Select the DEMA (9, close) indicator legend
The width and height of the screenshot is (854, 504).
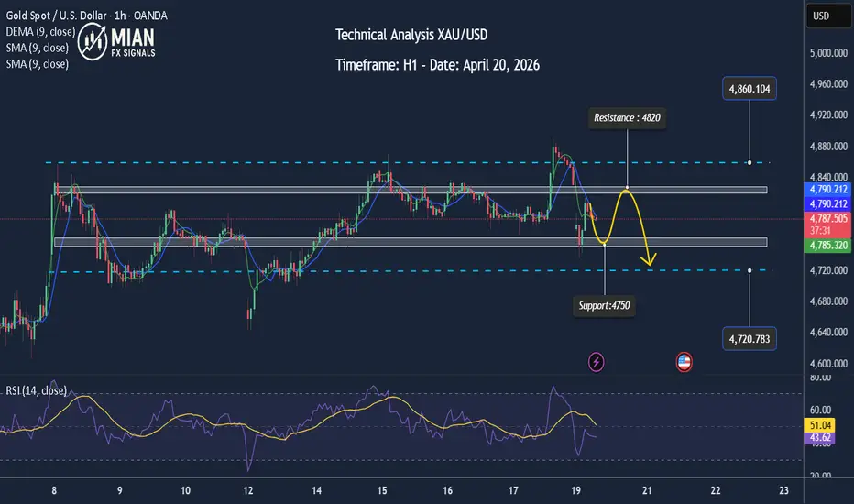(40, 31)
